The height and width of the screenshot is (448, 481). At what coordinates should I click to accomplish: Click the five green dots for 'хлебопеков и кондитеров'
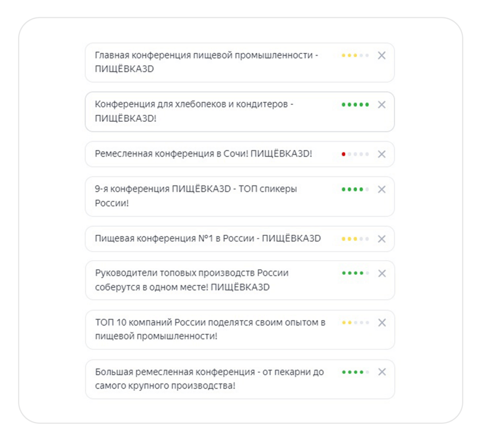point(355,105)
